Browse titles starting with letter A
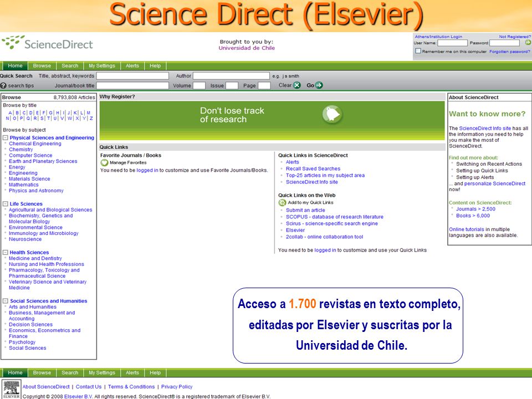The width and height of the screenshot is (532, 399). coord(10,112)
